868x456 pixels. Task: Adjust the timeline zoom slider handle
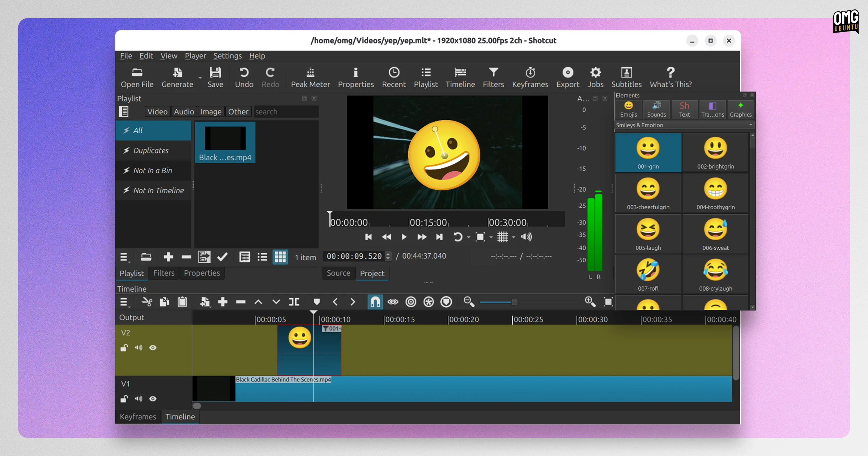pos(514,302)
